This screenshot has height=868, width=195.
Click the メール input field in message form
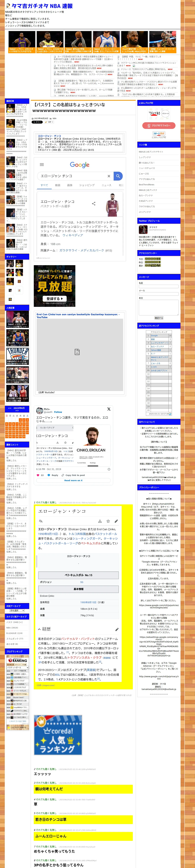[159, 294]
